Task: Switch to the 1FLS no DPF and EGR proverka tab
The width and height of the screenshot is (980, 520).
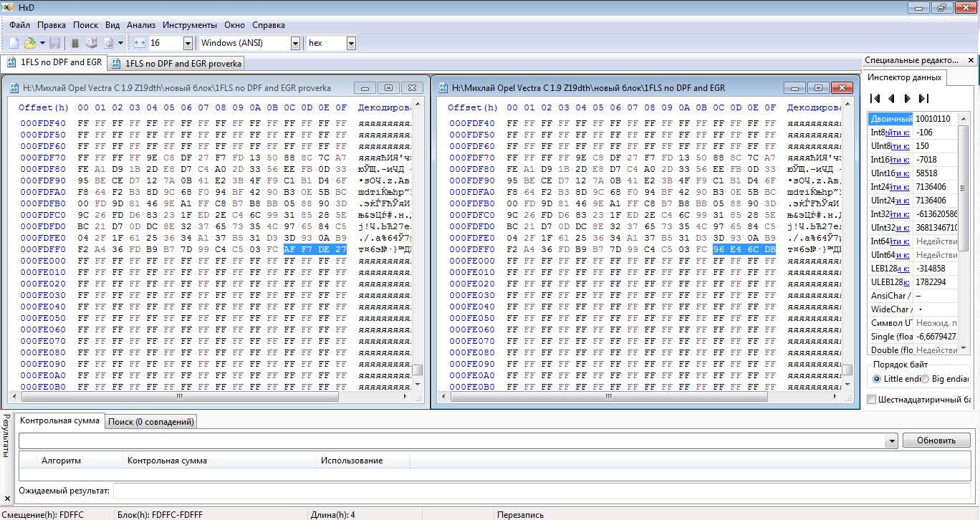Action: pos(177,63)
